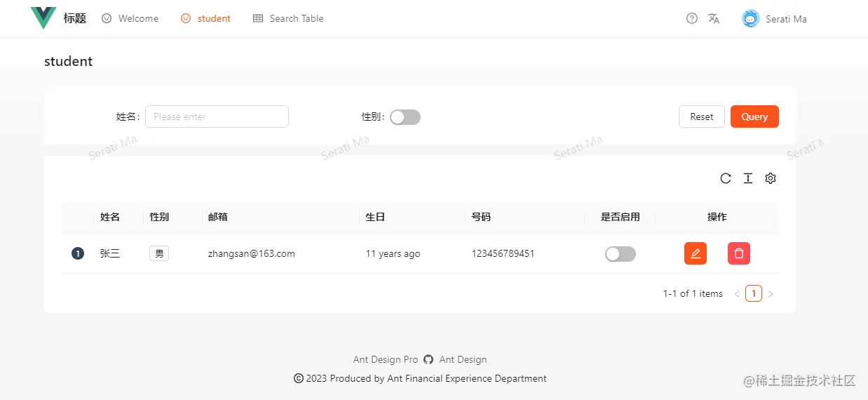This screenshot has height=400, width=868.
Task: Click the previous page arrow
Action: pyautogui.click(x=737, y=294)
